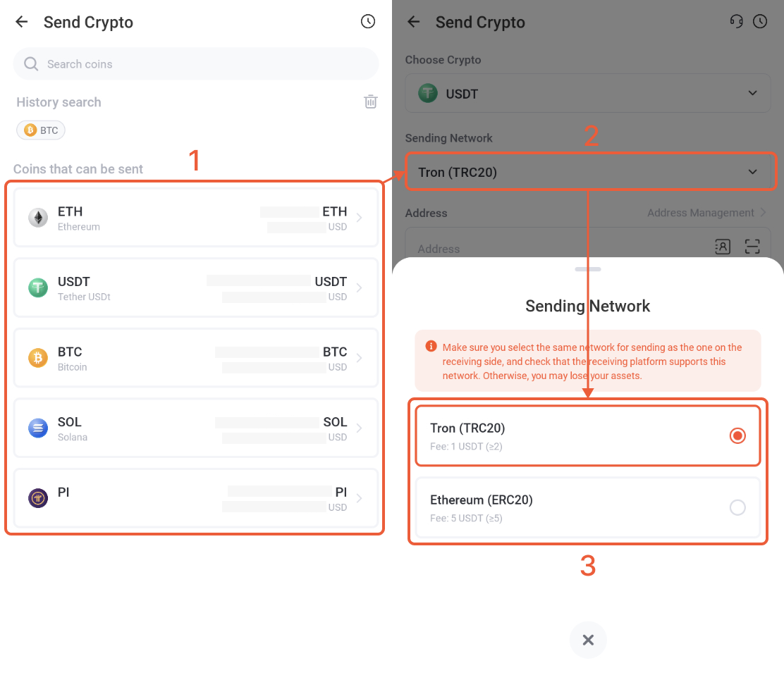Click the Bitcoin coin icon

click(x=37, y=358)
